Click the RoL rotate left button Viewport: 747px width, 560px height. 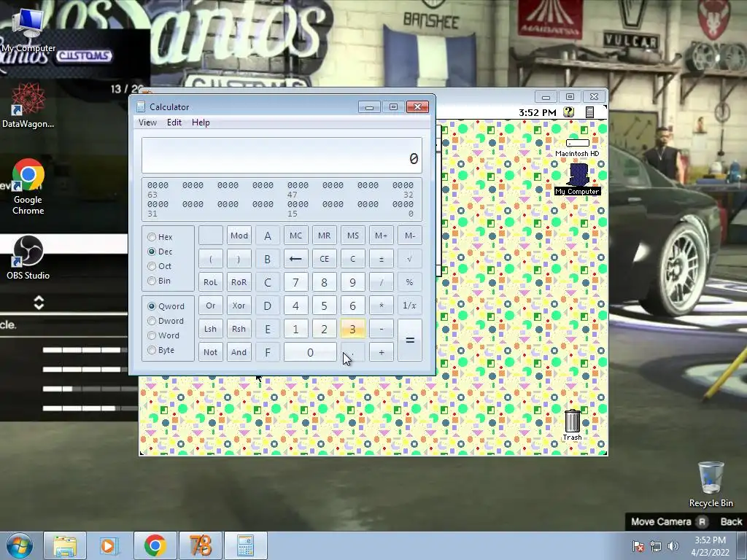(x=210, y=282)
